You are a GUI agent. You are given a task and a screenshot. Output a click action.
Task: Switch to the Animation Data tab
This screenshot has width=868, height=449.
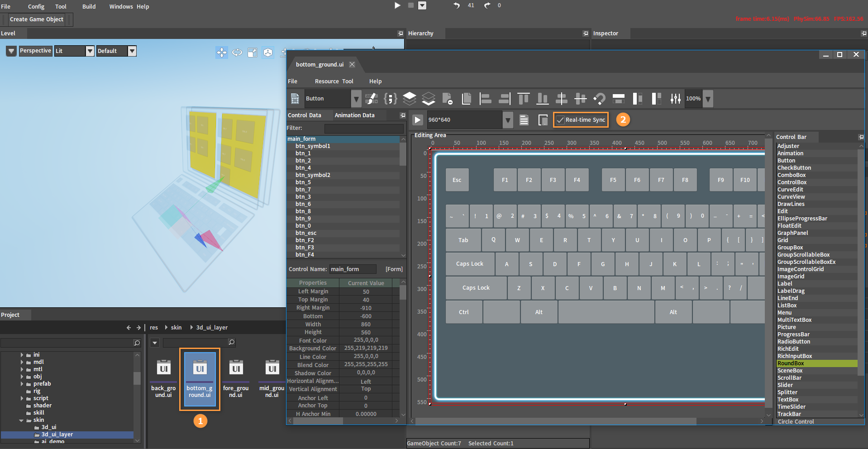(355, 115)
